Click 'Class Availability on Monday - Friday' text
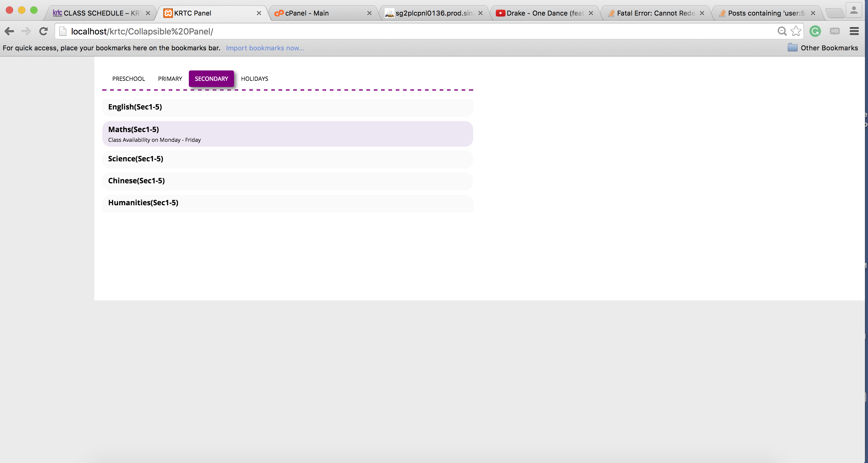 click(x=154, y=140)
